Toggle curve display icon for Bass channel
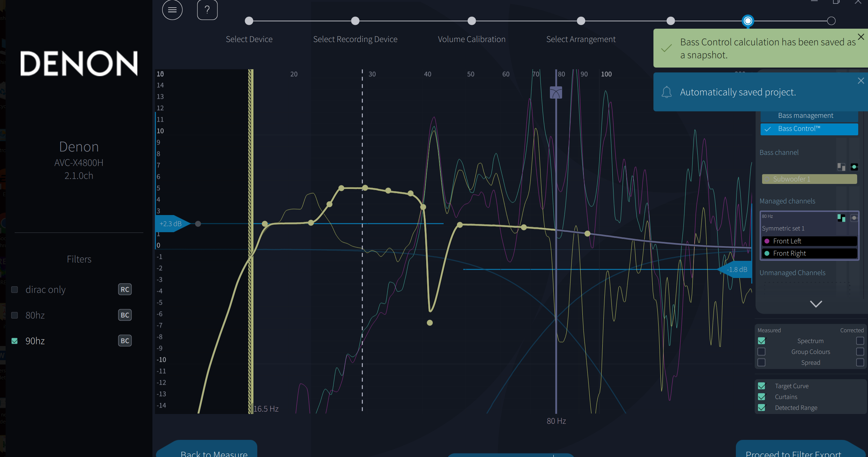 (854, 167)
